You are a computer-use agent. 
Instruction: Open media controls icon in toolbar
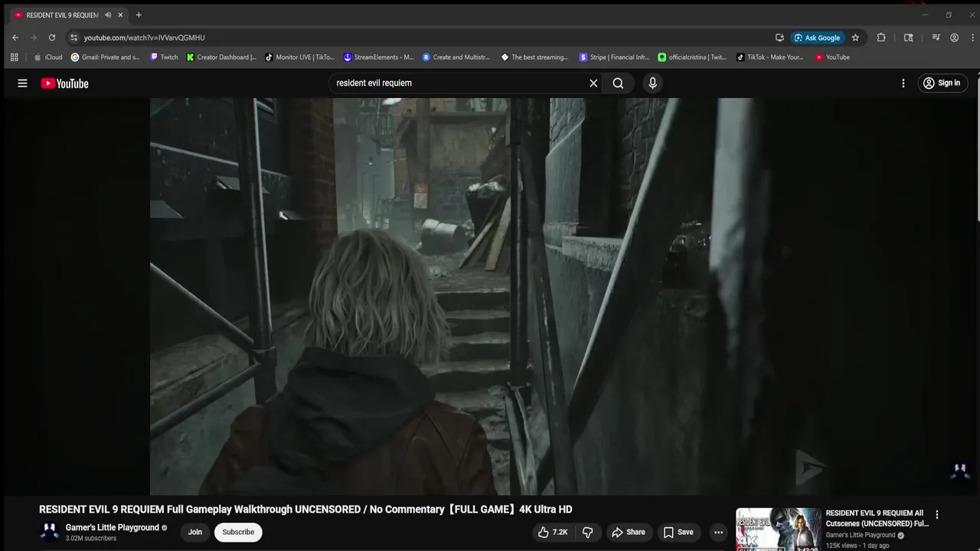(936, 37)
